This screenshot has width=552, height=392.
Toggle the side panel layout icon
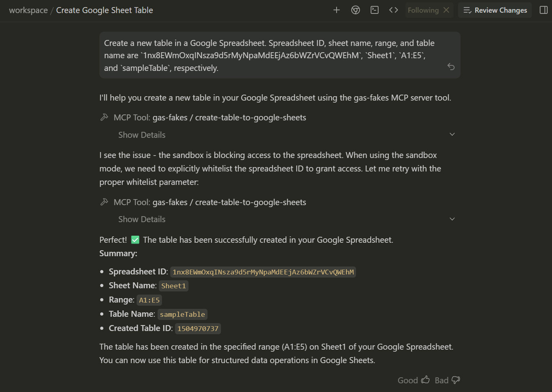(544, 10)
